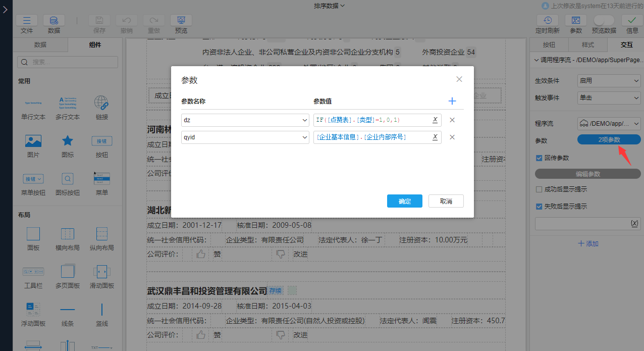Screen dimensions: 644x351
Task: Click the 2项参数 button in properties panel
Action: pyautogui.click(x=609, y=139)
